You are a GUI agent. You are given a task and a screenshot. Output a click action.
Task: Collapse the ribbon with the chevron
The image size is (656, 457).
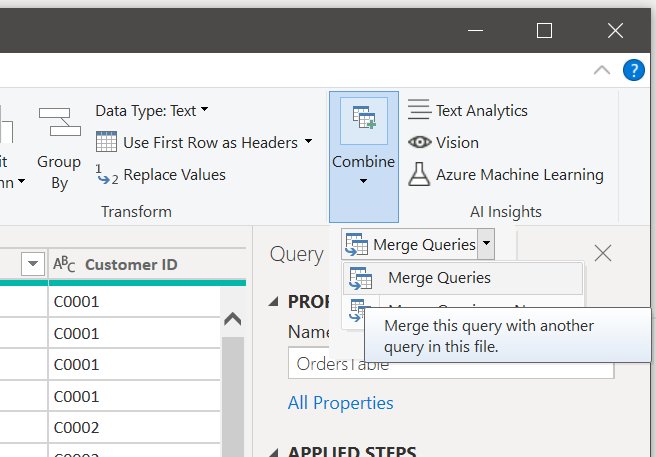click(x=602, y=70)
